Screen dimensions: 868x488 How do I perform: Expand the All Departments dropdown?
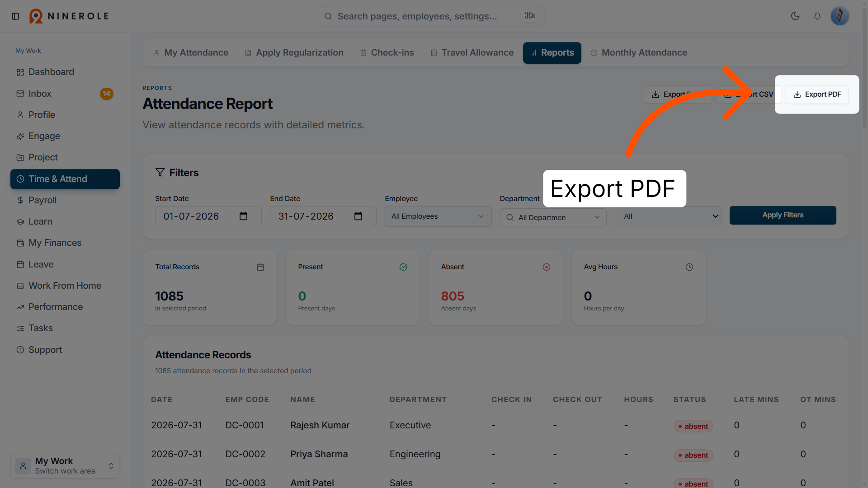point(553,217)
